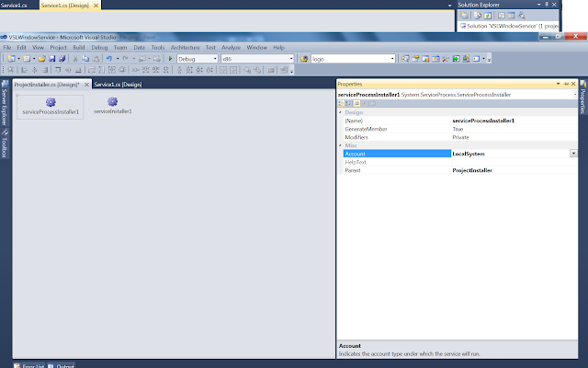Click the Cut scissors icon
Screen dimensions: 588x368
(x=75, y=59)
